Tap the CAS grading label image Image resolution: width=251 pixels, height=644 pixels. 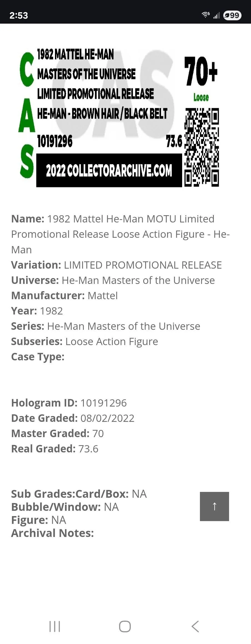[119, 118]
